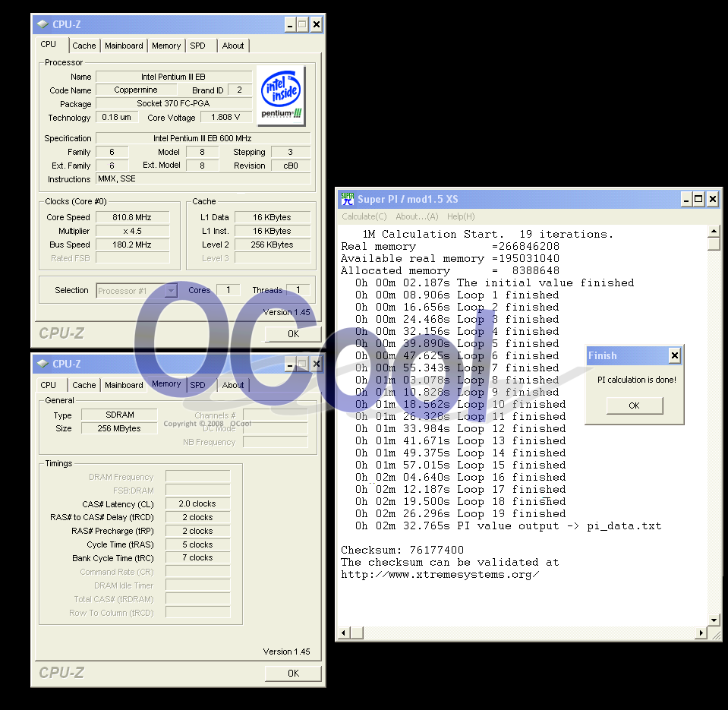The height and width of the screenshot is (710, 728).
Task: Open the Help(H) menu in Super PI
Action: click(461, 216)
